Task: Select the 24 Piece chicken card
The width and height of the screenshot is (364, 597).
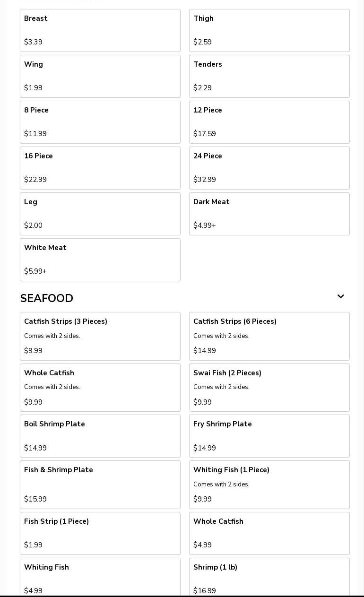Action: click(269, 168)
